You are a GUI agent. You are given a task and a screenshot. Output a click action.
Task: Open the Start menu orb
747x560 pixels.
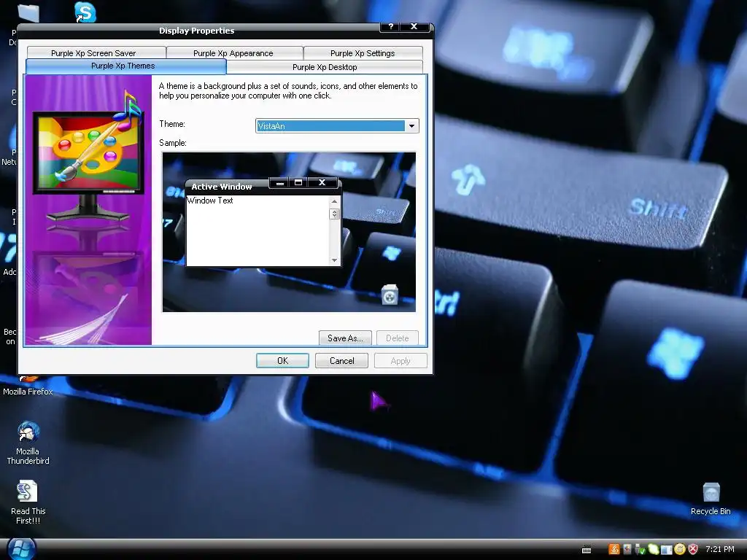click(21, 549)
